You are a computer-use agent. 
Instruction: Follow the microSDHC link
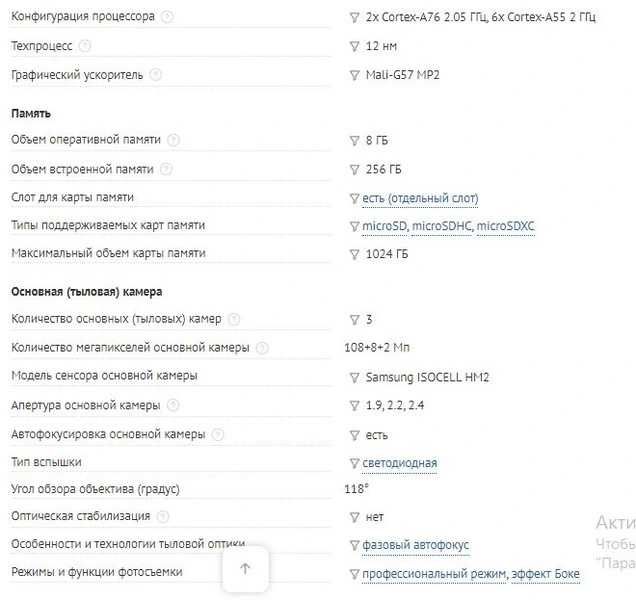[442, 226]
